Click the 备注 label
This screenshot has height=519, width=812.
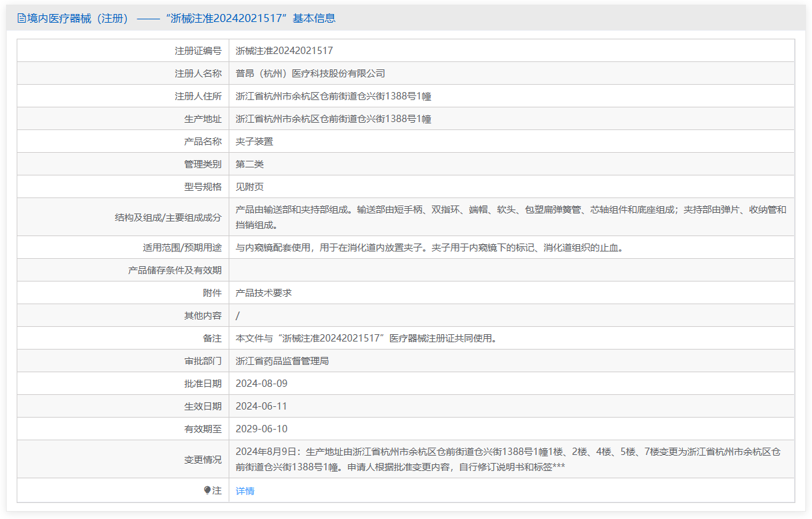pyautogui.click(x=212, y=338)
